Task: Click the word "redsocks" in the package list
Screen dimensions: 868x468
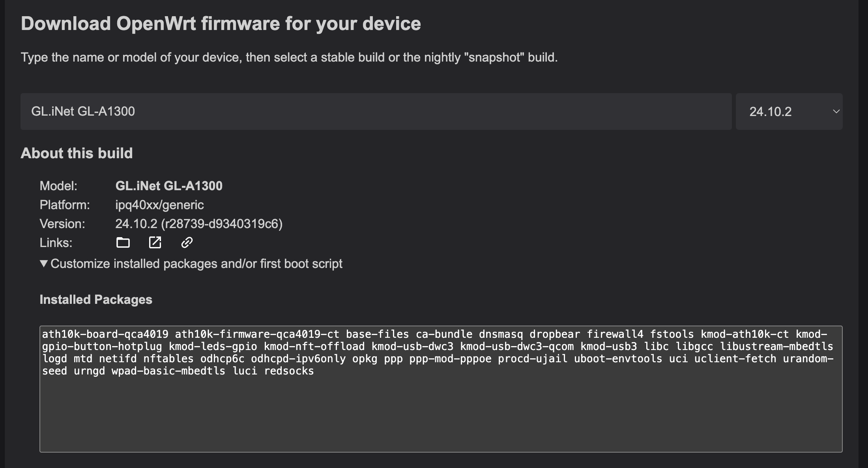Action: coord(289,371)
